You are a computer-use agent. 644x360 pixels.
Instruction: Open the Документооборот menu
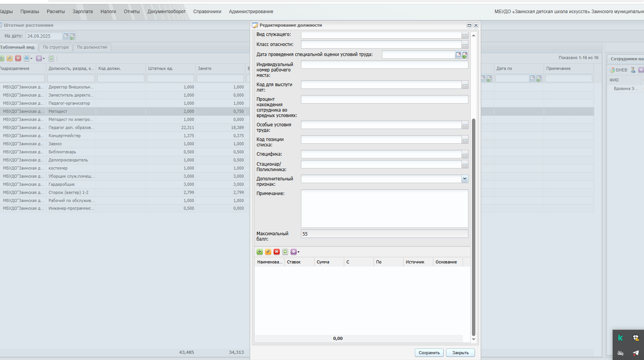tap(166, 12)
